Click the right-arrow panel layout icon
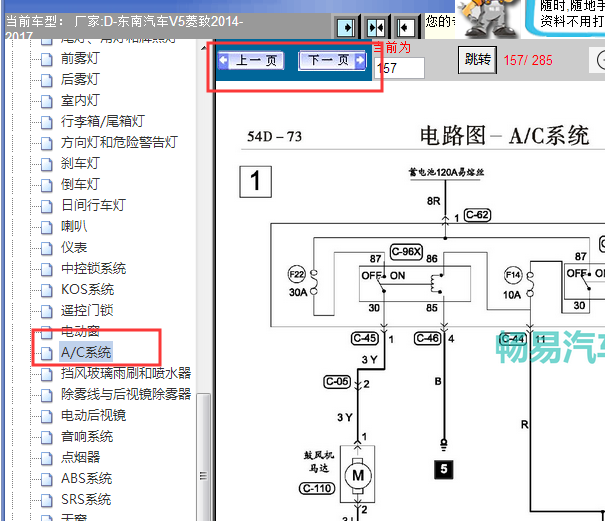 [346, 27]
